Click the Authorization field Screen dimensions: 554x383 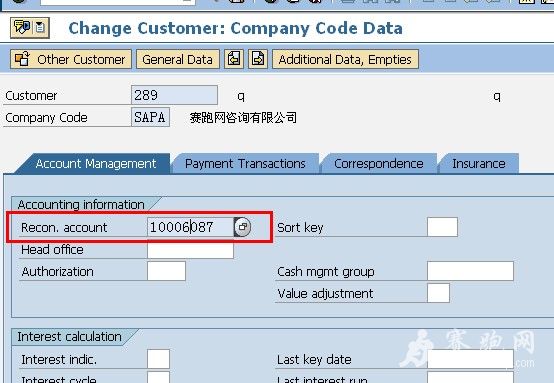click(x=166, y=271)
